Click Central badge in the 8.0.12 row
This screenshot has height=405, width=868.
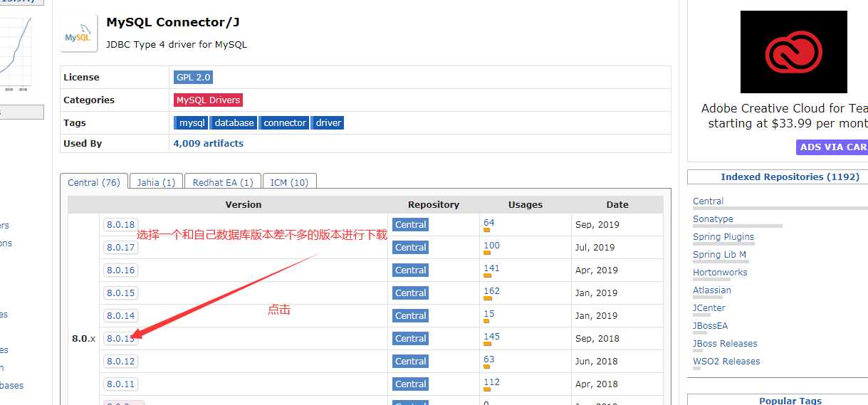411,361
